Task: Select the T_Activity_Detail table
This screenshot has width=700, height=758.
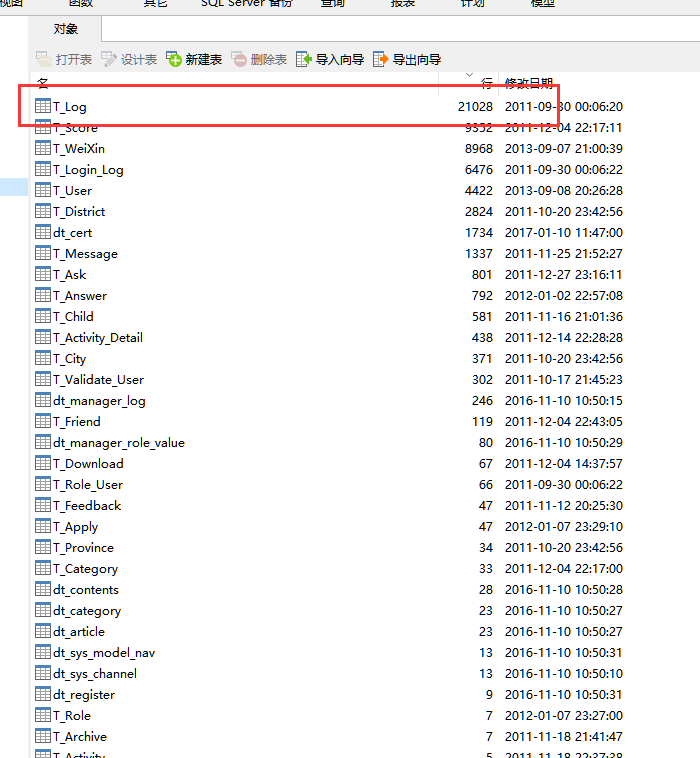Action: click(x=97, y=337)
